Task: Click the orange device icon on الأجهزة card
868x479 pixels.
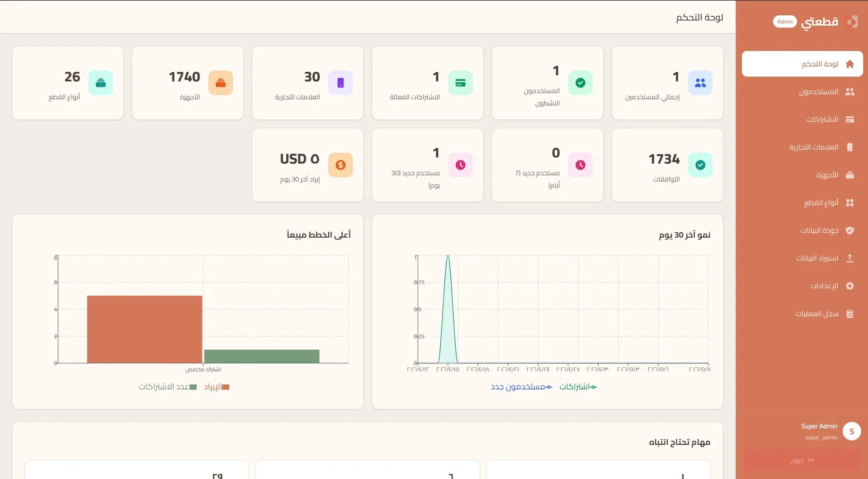Action: pyautogui.click(x=221, y=83)
